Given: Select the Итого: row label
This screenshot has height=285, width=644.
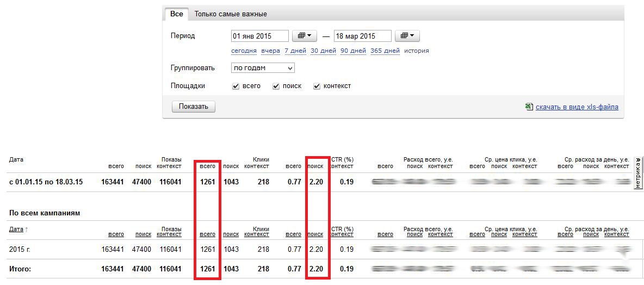Looking at the screenshot, I should coord(20,269).
